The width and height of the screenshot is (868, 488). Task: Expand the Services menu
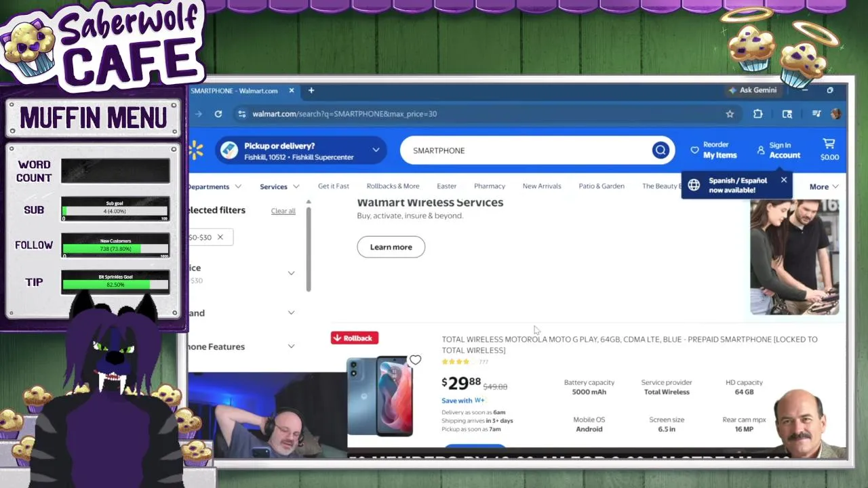(x=279, y=186)
